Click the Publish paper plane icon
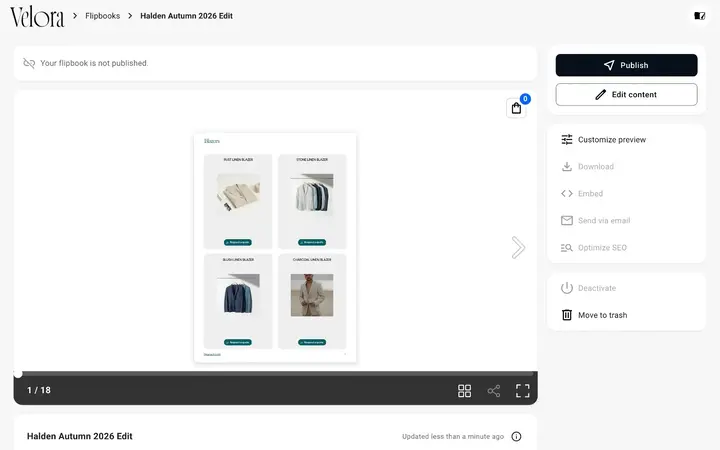Viewport: 720px width, 450px height. (x=609, y=65)
